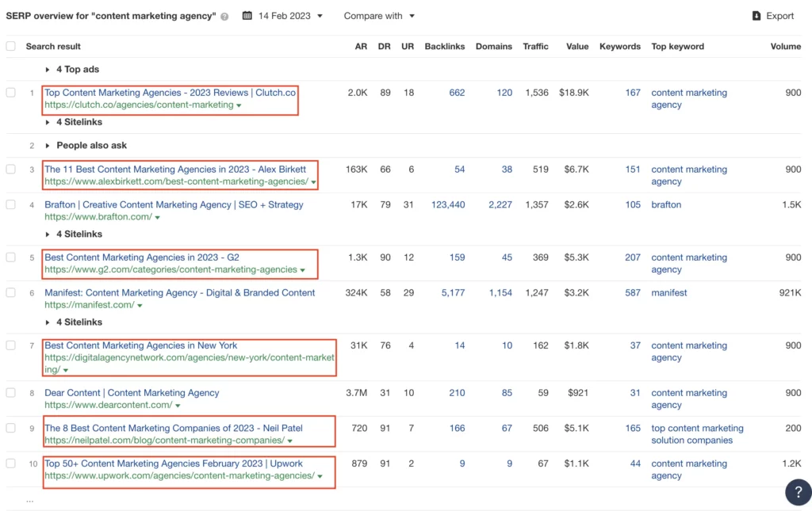Open the 14 Feb 2023 date dropdown

pos(284,15)
